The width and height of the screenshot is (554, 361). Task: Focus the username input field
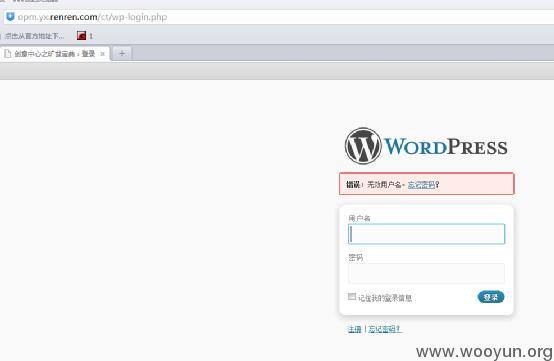[x=426, y=234]
